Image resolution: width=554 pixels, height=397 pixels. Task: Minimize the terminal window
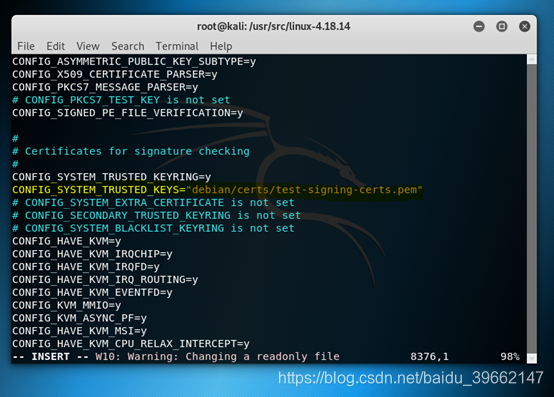(x=479, y=26)
